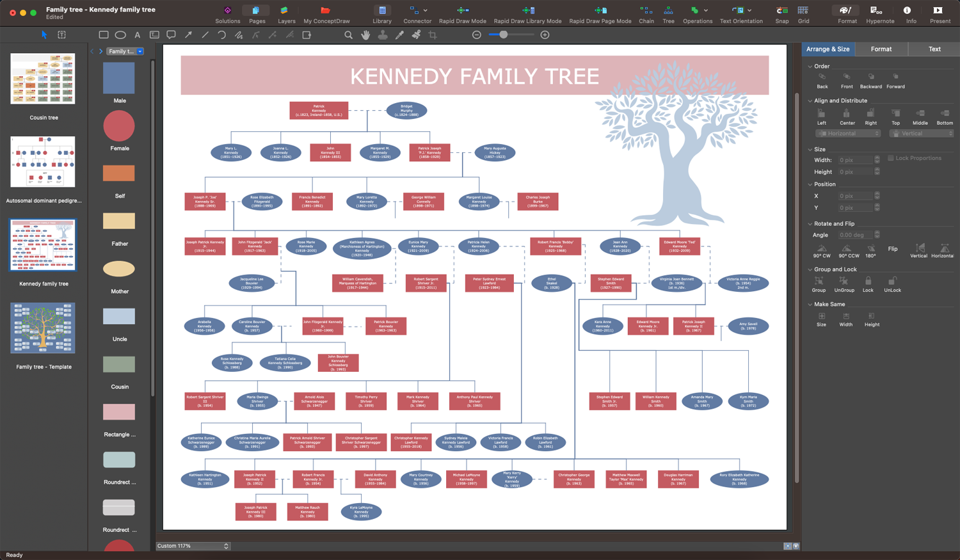Image resolution: width=960 pixels, height=560 pixels.
Task: Toggle Grid visibility
Action: [803, 10]
